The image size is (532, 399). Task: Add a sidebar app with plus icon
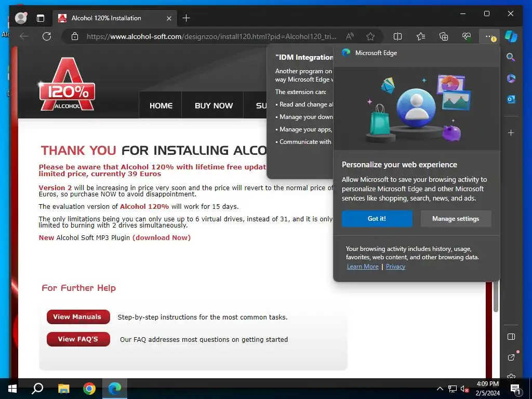[511, 132]
